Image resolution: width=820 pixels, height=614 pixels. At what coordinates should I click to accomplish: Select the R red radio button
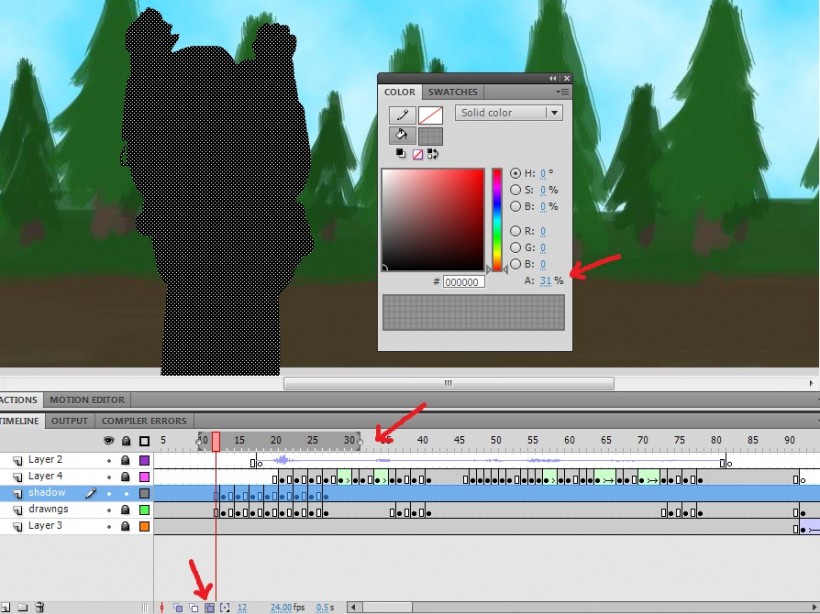pyautogui.click(x=516, y=231)
